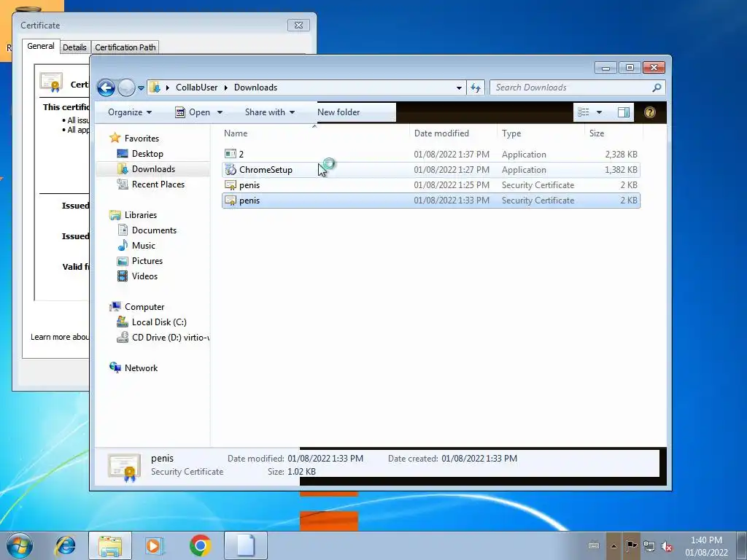
Task: Show hidden system tray icons
Action: tap(614, 546)
